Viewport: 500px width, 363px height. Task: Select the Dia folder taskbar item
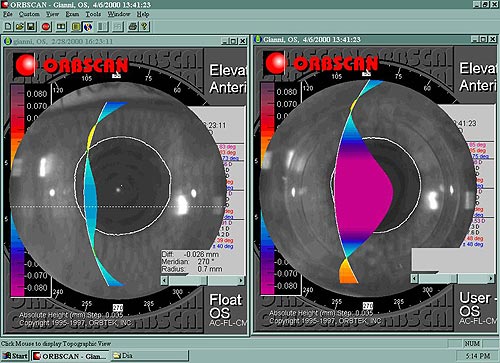150,356
